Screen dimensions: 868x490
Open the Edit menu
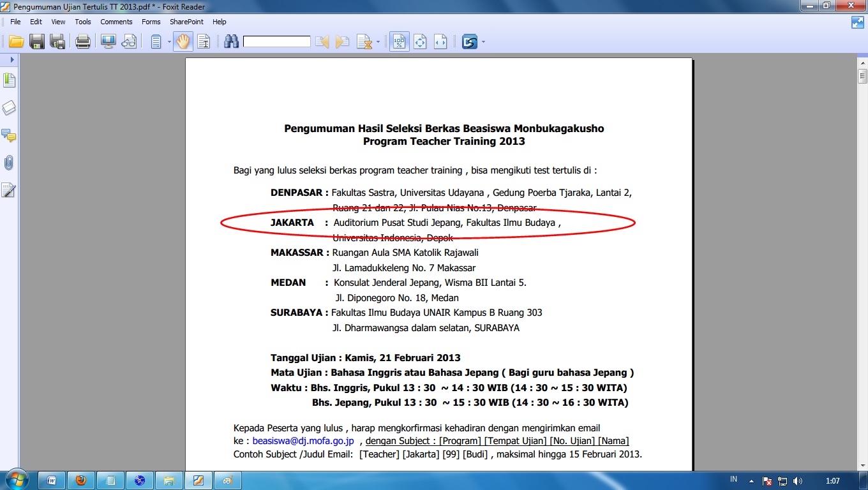coord(36,22)
